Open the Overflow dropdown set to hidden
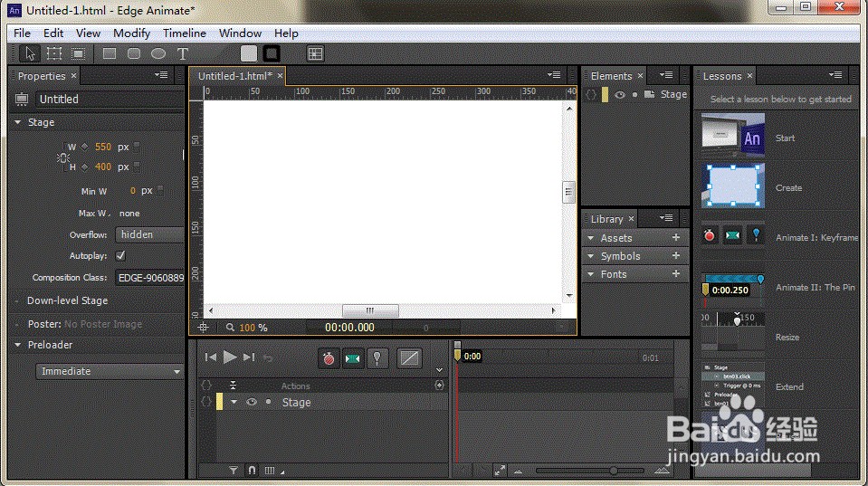868x486 pixels. coord(149,235)
